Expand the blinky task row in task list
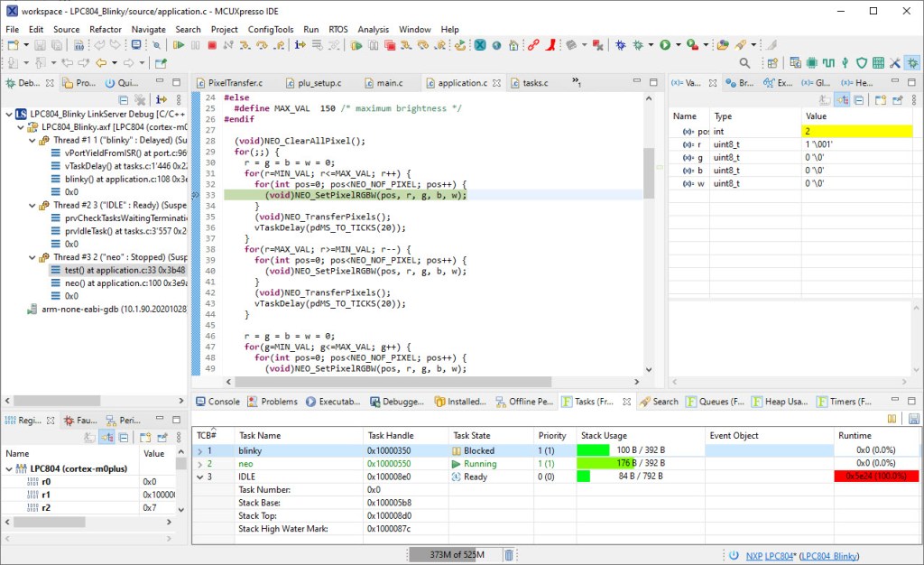Screen dimensions: 924x565 [x=200, y=450]
